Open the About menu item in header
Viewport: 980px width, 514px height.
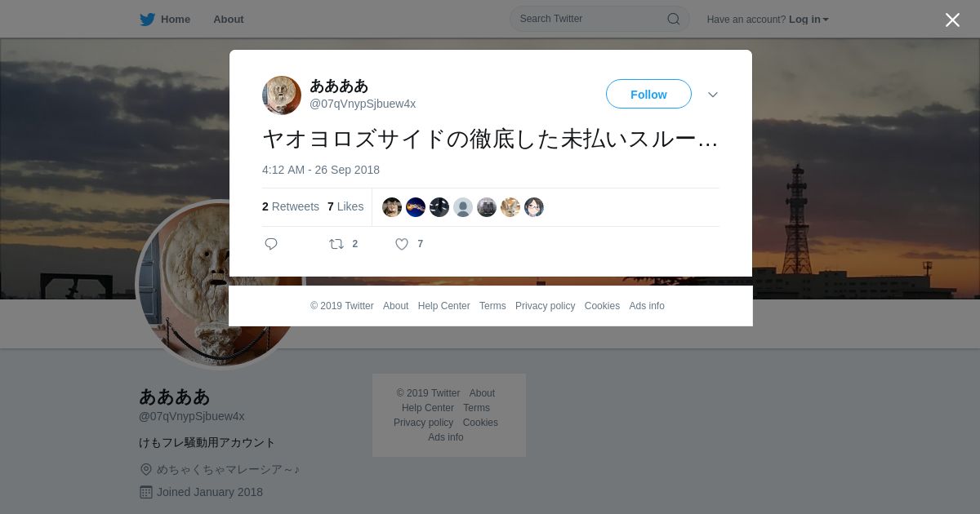229,20
